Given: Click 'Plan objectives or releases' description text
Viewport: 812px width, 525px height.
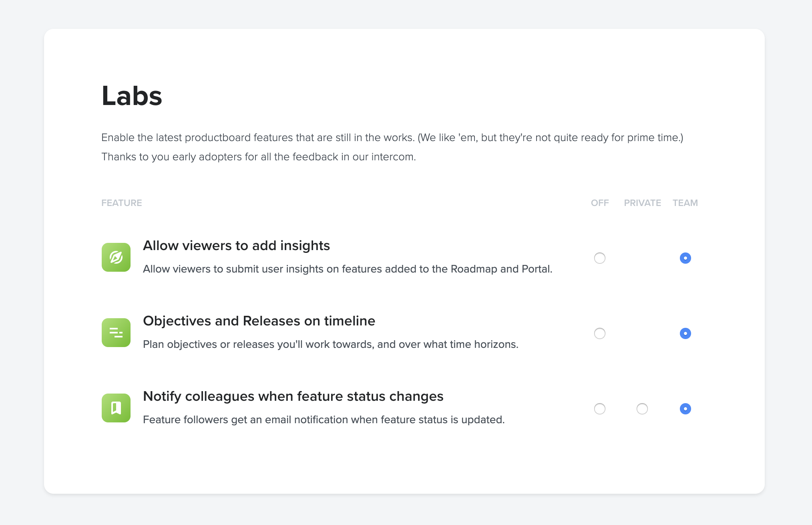Looking at the screenshot, I should click(331, 344).
